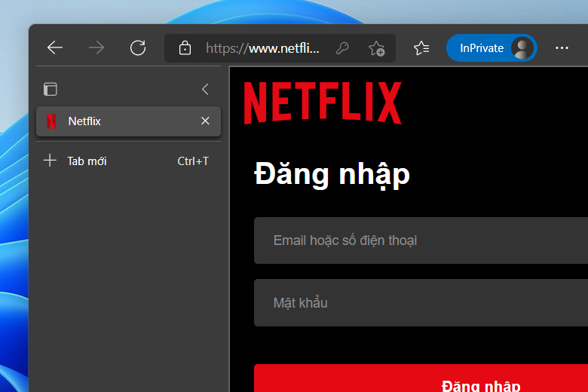Image resolution: width=588 pixels, height=392 pixels.
Task: Go back to the previous page
Action: pos(55,47)
